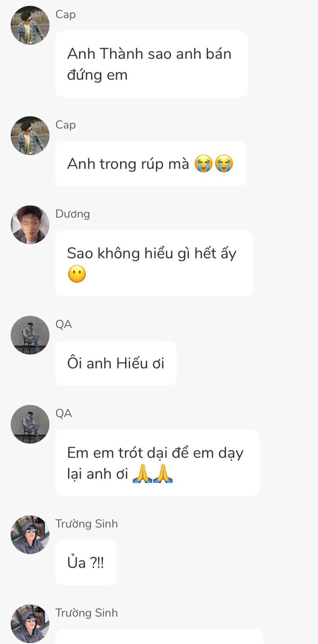Select the "Ủa ?!!" message bubble

86,562
